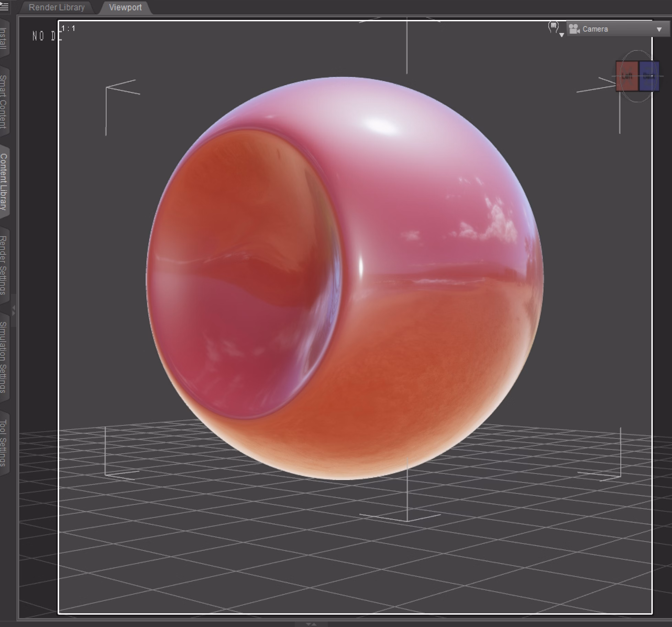Select the Viewport tab
The image size is (672, 627).
pos(125,7)
